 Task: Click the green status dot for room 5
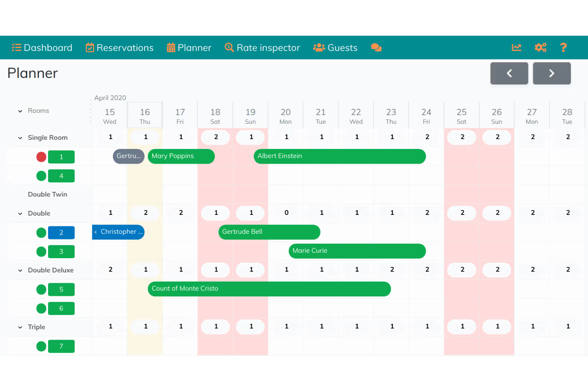coord(41,290)
